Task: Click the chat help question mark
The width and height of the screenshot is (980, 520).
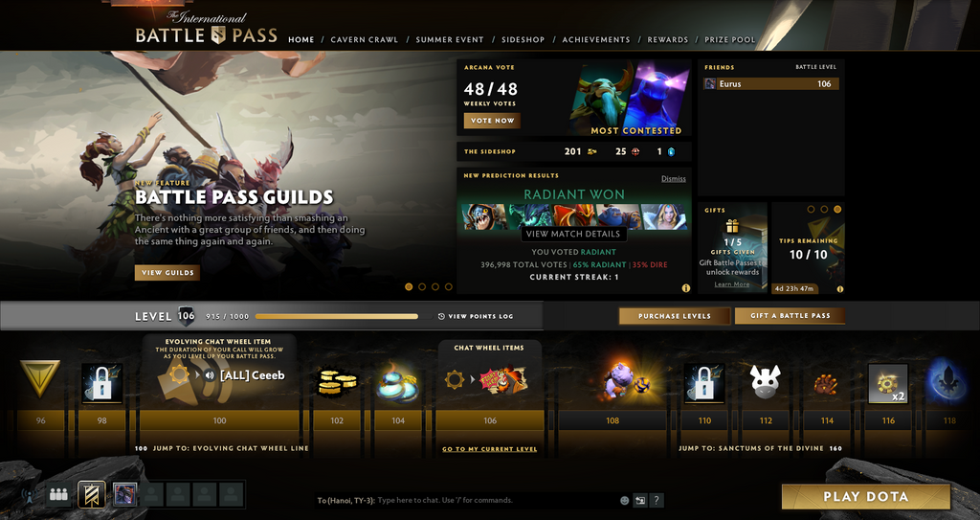Action: [x=656, y=500]
